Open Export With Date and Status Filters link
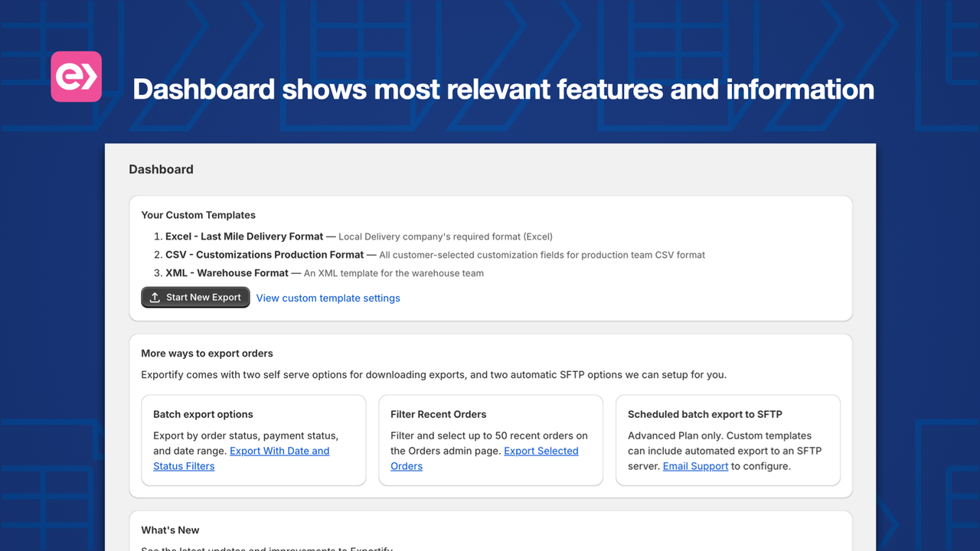 click(x=241, y=458)
